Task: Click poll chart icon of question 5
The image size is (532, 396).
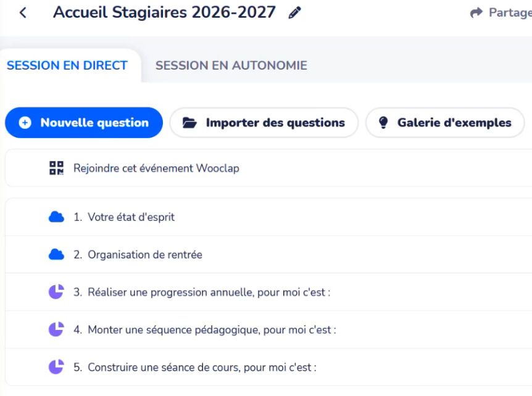Action: [56, 367]
